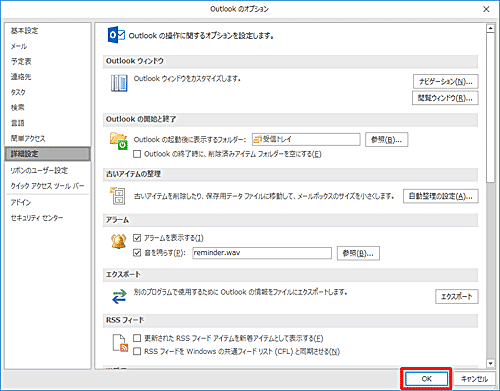Enable RSS feed sync with Windows CFL
The width and height of the screenshot is (500, 391).
[137, 351]
